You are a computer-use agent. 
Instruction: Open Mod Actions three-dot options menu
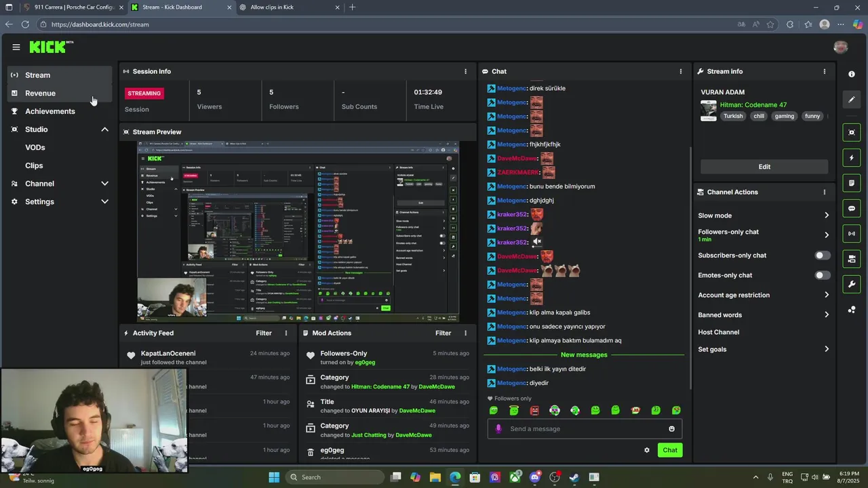click(x=465, y=333)
